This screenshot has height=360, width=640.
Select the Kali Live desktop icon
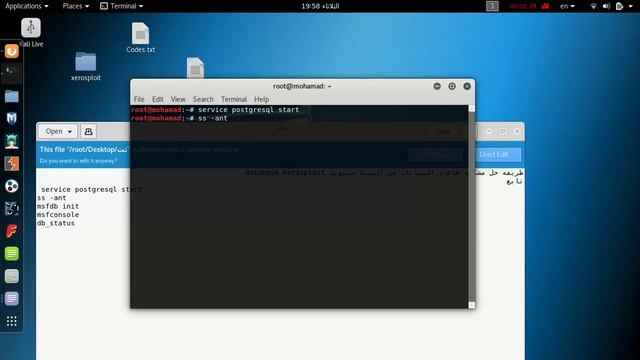31,33
